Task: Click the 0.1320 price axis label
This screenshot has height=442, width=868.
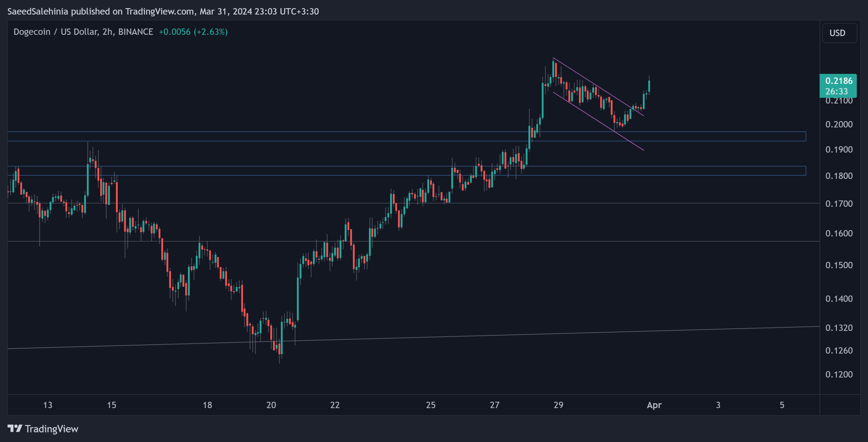Action: click(x=839, y=328)
